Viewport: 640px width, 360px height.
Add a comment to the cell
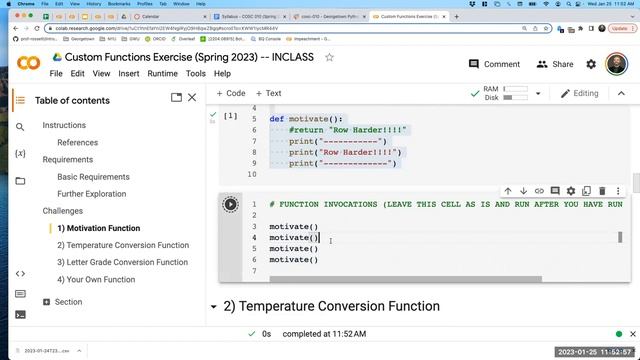[555, 191]
